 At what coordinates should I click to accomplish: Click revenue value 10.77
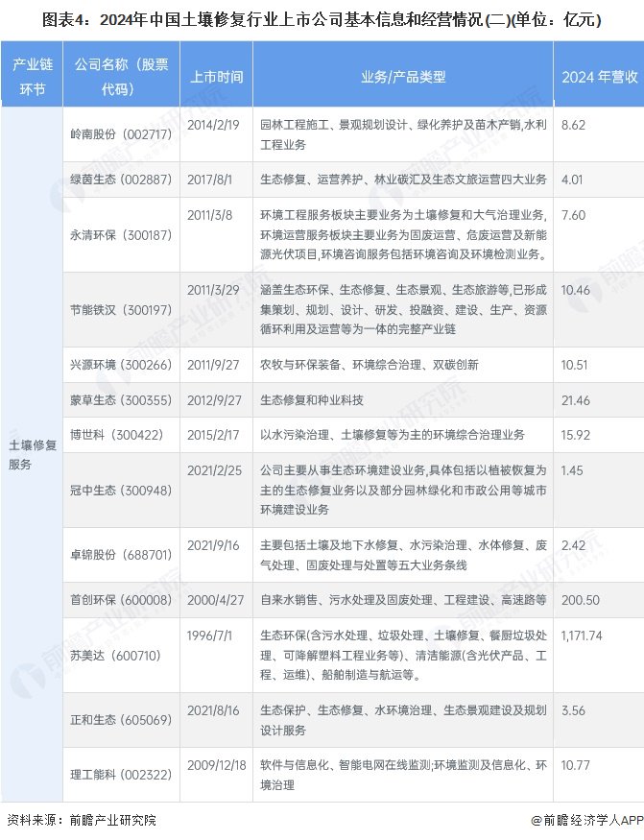pos(575,765)
